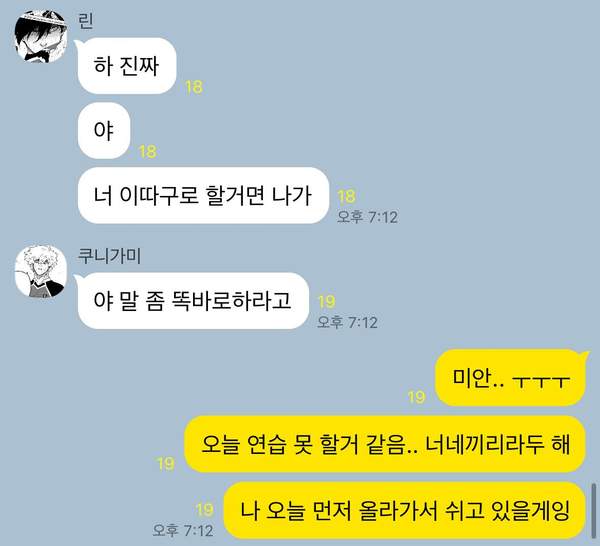
Task: Tap the '야 말 좀 똑바로하라고' bubble
Action: [x=193, y=301]
